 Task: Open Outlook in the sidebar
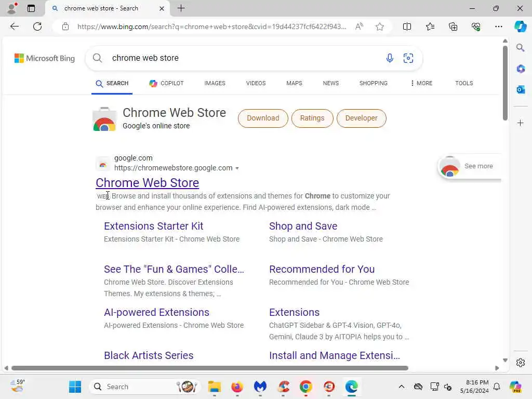click(521, 89)
